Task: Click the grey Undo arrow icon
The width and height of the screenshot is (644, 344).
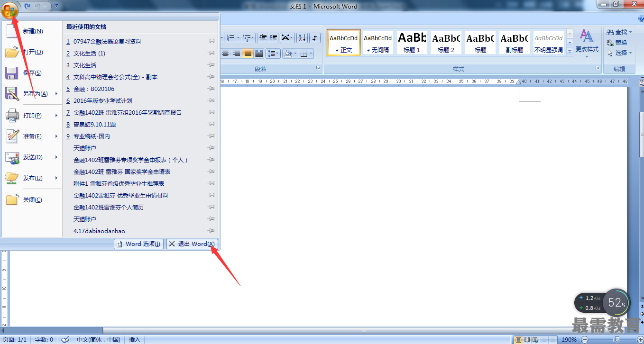Action: coord(38,6)
